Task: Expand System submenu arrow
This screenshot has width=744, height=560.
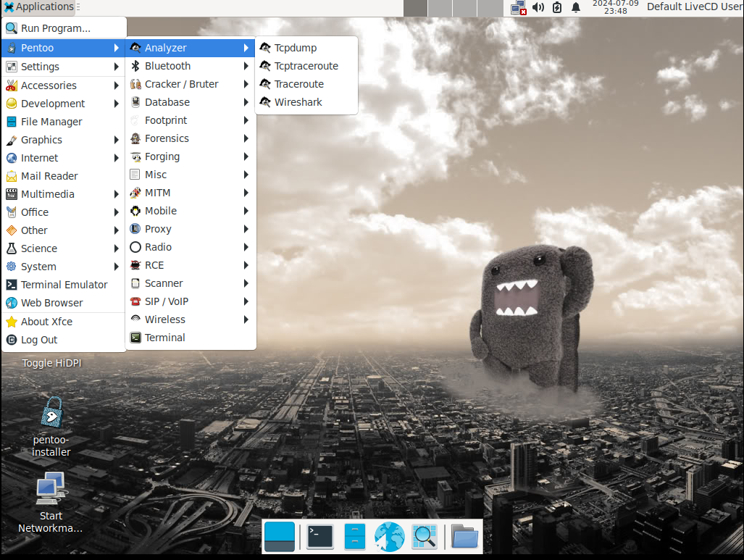Action: point(116,267)
